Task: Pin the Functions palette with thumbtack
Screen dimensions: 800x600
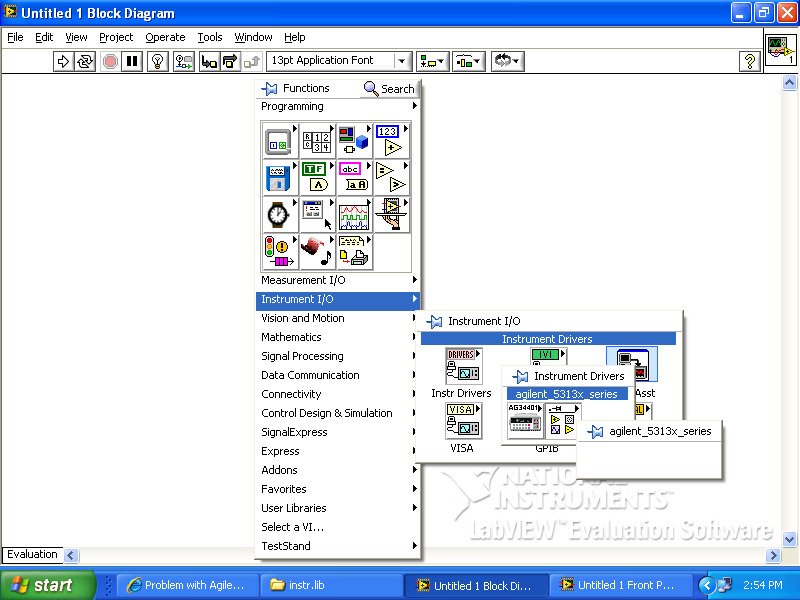Action: [269, 89]
